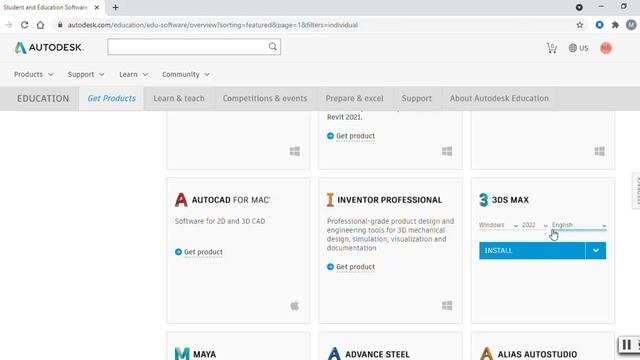The height and width of the screenshot is (360, 640).
Task: Open the English language dropdown for 3ds Max
Action: pyautogui.click(x=579, y=225)
